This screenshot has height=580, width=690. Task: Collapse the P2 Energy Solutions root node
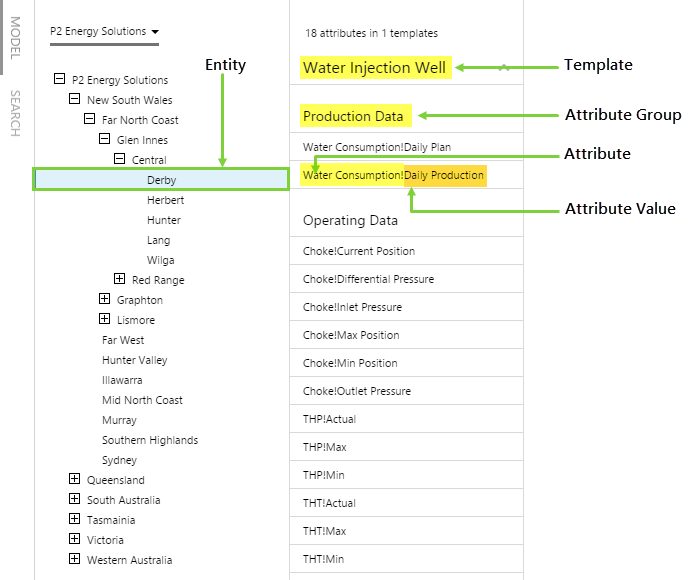[59, 80]
